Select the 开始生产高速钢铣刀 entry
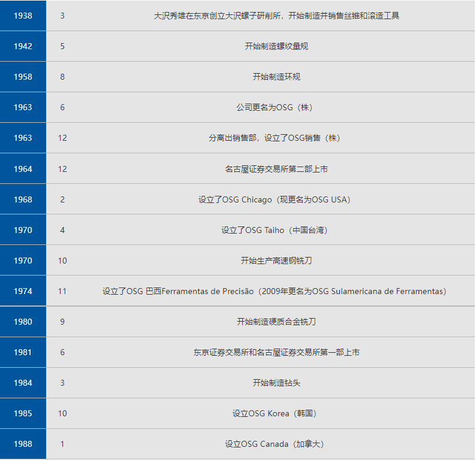 (276, 261)
